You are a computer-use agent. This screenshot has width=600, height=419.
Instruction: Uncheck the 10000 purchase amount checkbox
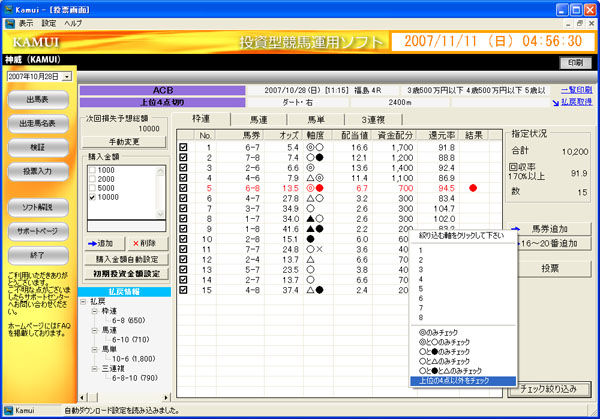[93, 199]
